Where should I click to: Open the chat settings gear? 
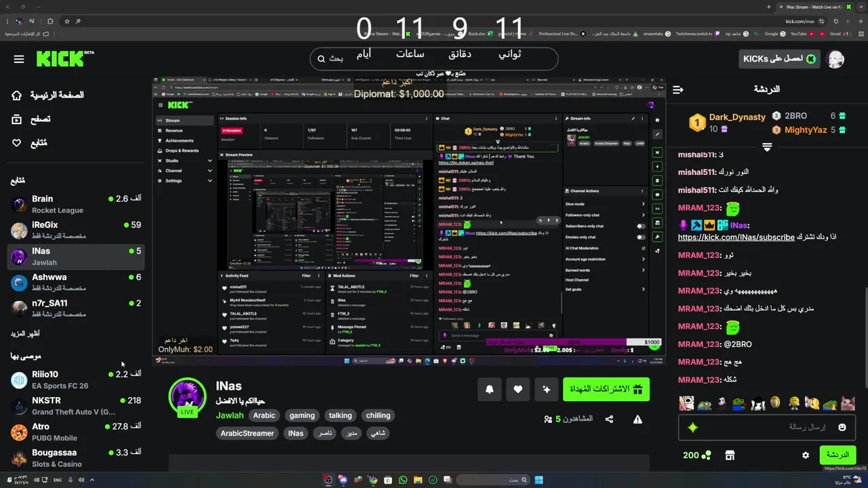(806, 455)
